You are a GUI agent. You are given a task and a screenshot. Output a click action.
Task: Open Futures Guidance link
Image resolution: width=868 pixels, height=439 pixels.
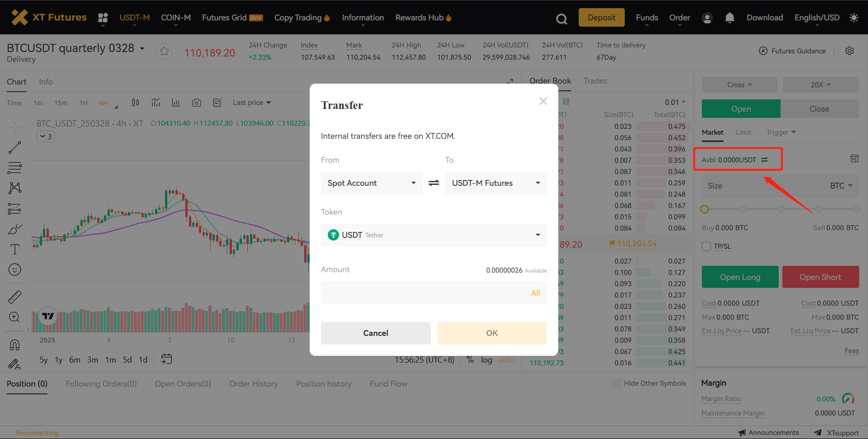(792, 51)
